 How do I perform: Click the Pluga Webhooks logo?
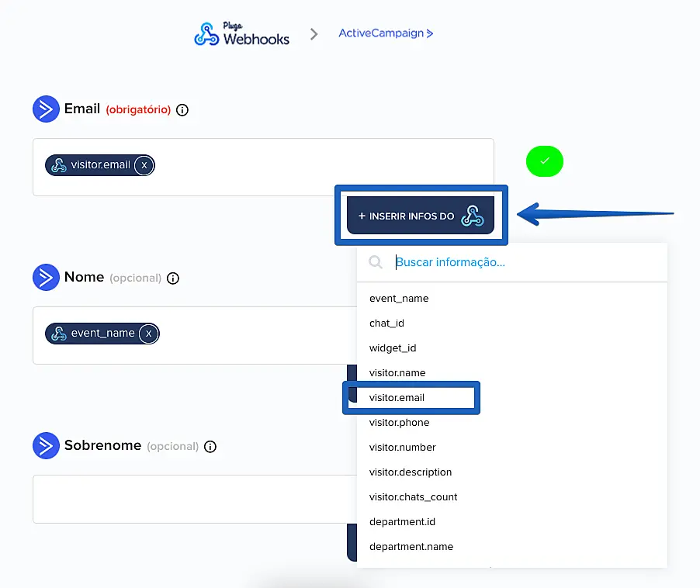pyautogui.click(x=242, y=35)
